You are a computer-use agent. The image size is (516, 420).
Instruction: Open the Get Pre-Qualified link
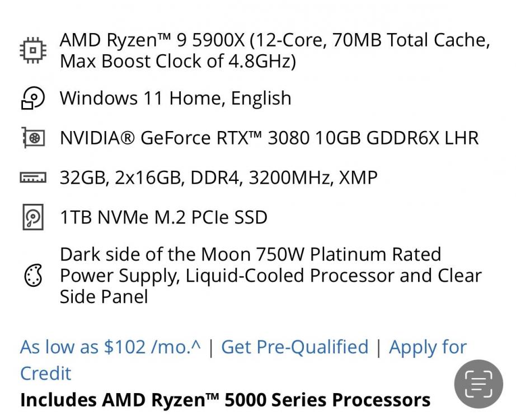295,347
